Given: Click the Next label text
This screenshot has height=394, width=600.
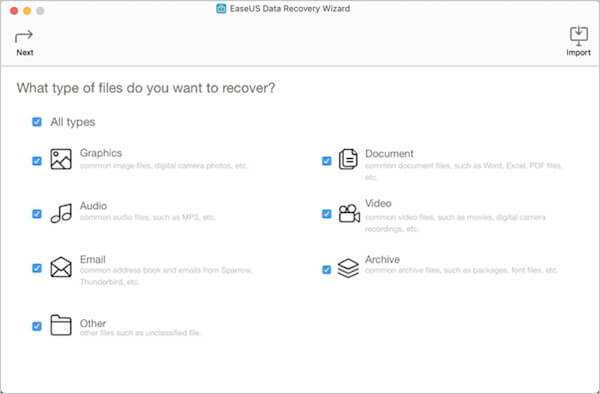Looking at the screenshot, I should click(25, 53).
